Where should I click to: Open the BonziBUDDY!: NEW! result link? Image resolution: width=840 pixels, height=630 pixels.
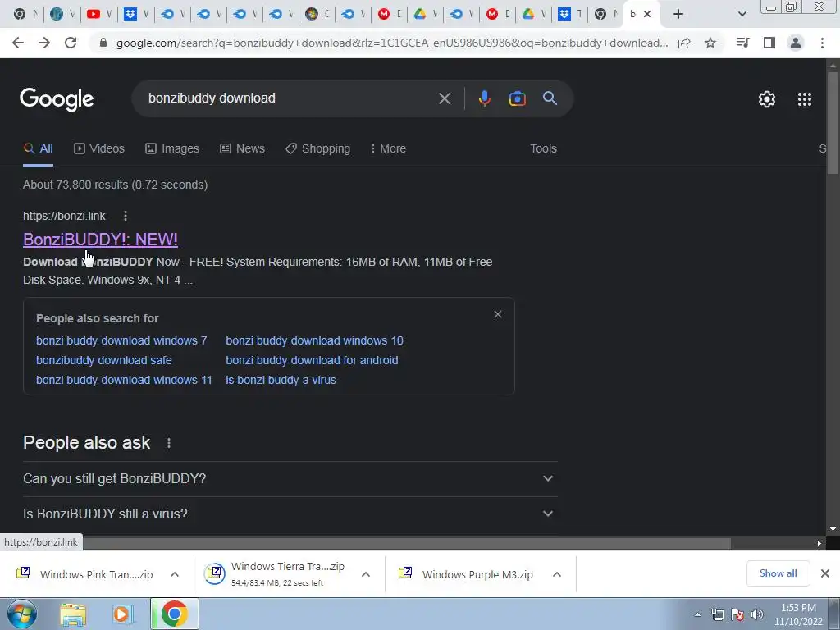(100, 240)
